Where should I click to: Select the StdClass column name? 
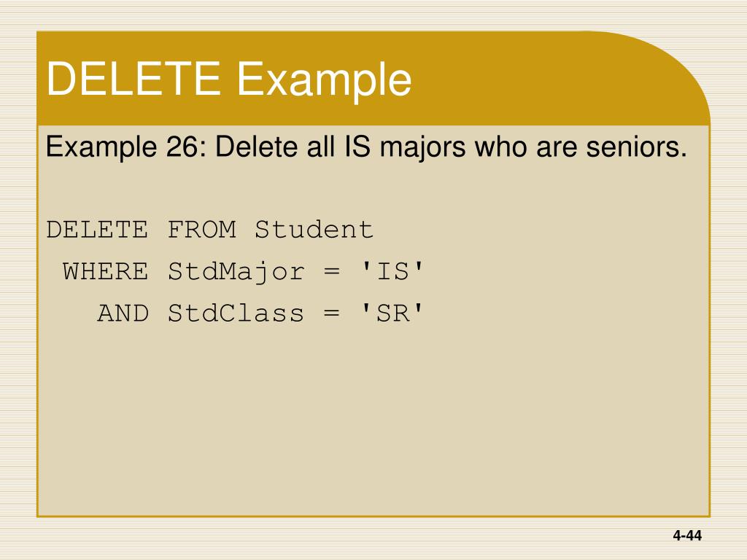click(236, 313)
